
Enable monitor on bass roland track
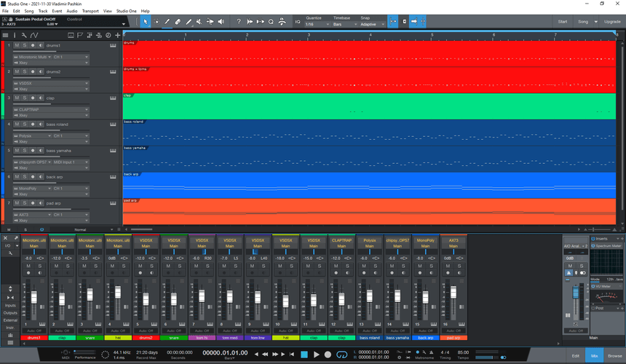point(41,124)
